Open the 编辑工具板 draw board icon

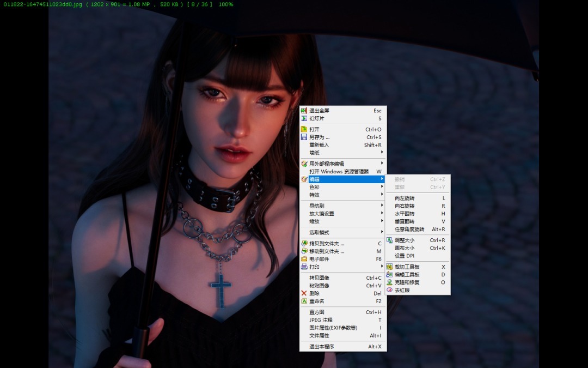pyautogui.click(x=389, y=275)
